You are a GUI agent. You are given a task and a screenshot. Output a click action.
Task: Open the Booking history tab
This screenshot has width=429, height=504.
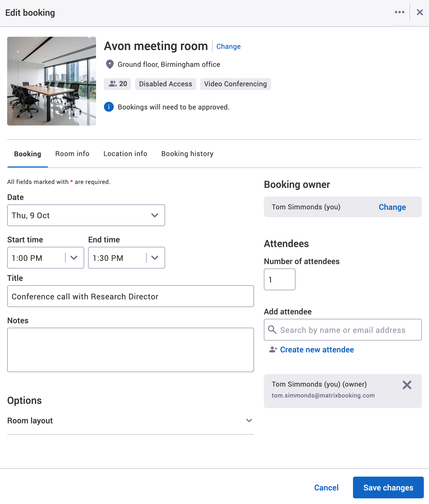click(187, 154)
